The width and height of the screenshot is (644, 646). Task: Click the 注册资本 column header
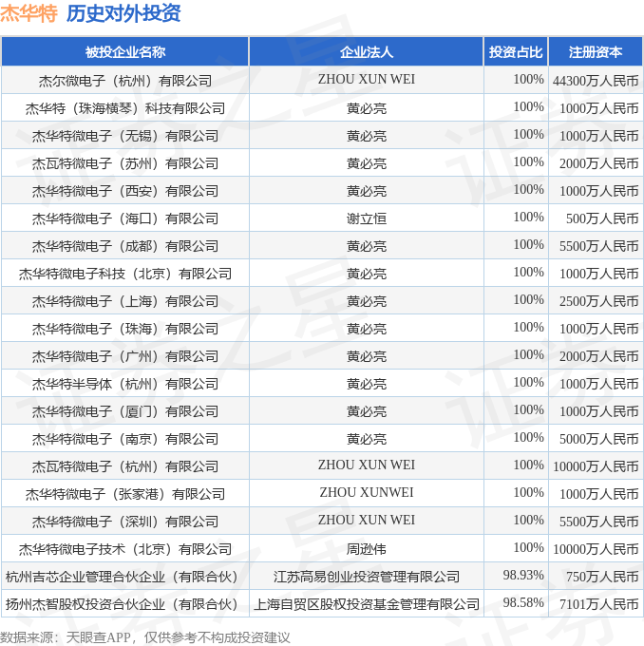596,52
